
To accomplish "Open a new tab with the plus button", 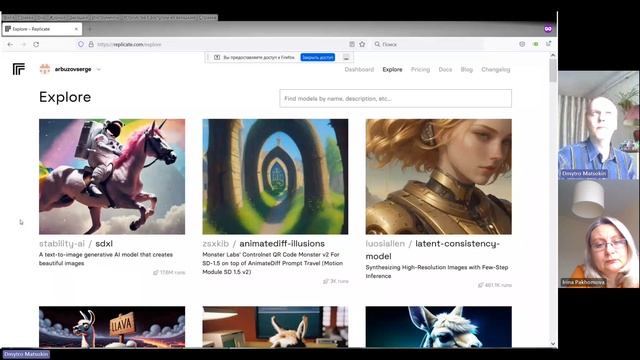I will coord(90,29).
